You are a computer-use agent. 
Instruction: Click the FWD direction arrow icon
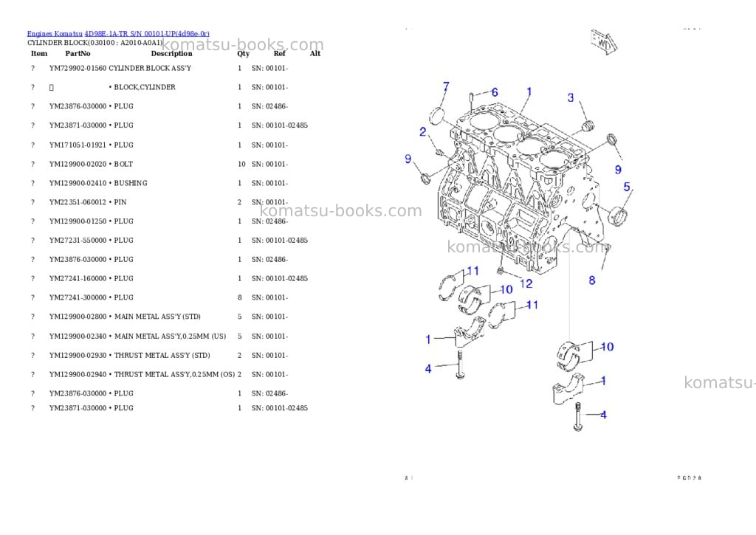[x=604, y=42]
